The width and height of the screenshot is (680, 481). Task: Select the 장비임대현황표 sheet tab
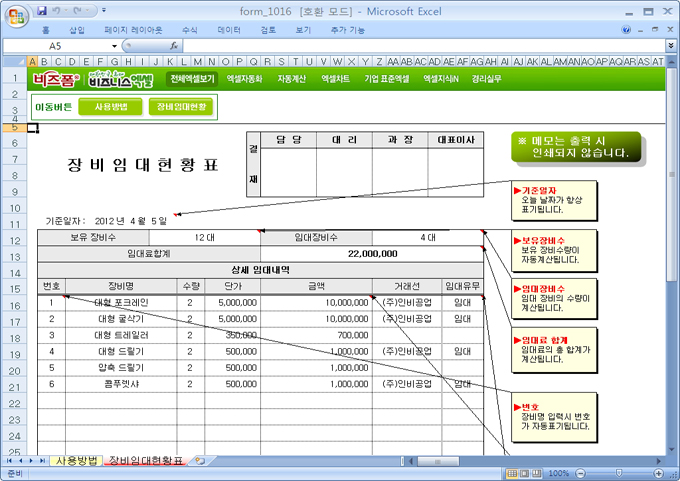pos(146,461)
